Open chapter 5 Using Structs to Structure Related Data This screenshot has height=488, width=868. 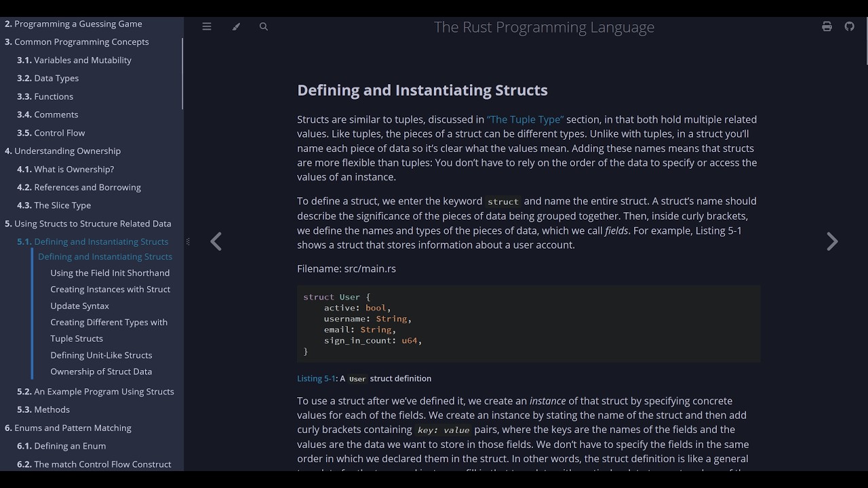coord(87,224)
